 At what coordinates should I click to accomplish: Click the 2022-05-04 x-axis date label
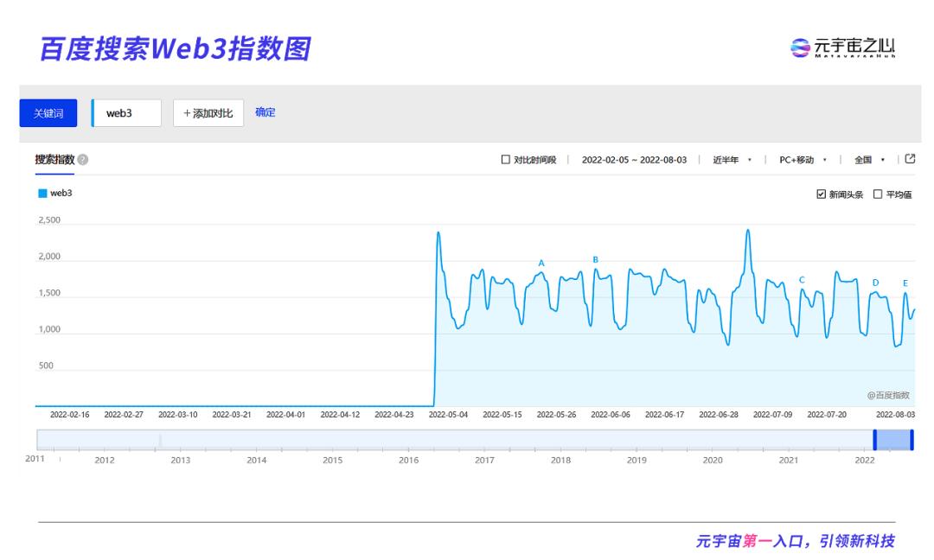pyautogui.click(x=448, y=414)
